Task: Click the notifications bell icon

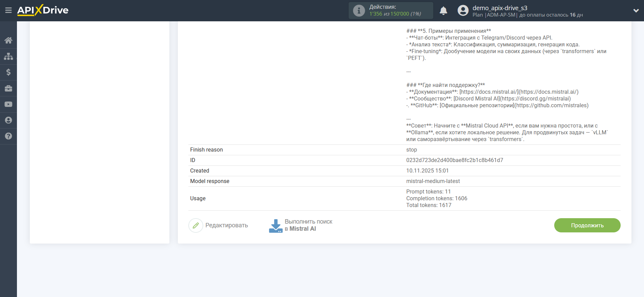Action: click(x=443, y=11)
